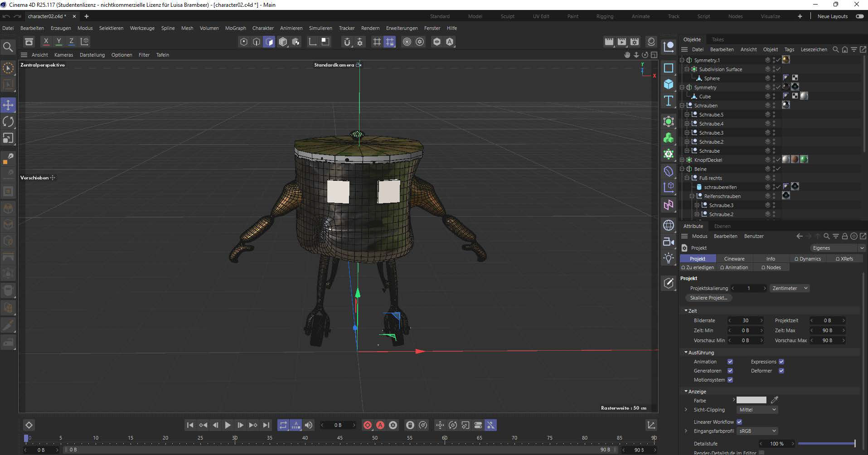The height and width of the screenshot is (455, 868).
Task: Play the animation forward
Action: pos(228,425)
